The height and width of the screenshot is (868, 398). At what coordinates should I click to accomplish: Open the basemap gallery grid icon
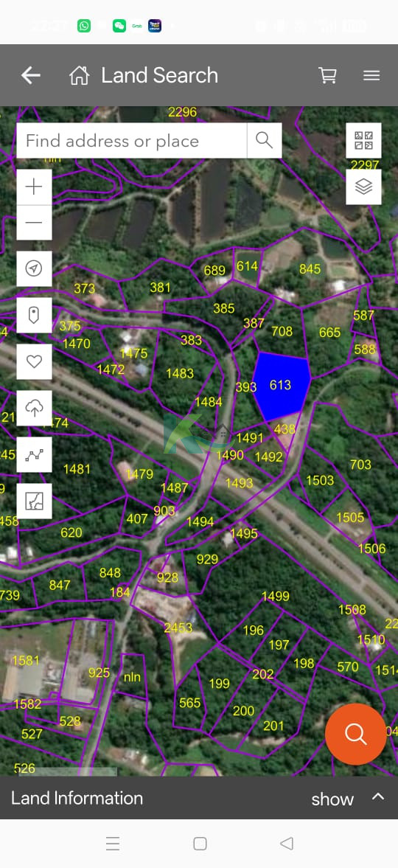363,141
